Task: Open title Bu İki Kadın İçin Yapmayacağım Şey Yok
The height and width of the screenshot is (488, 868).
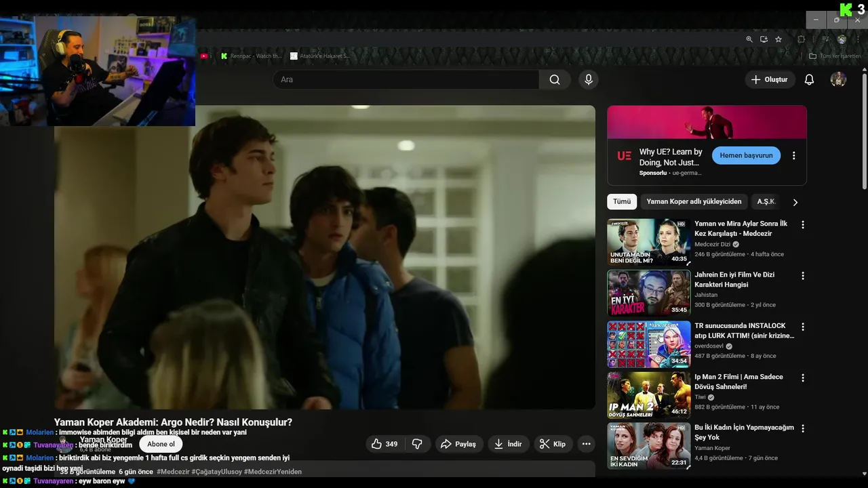Action: pyautogui.click(x=744, y=432)
